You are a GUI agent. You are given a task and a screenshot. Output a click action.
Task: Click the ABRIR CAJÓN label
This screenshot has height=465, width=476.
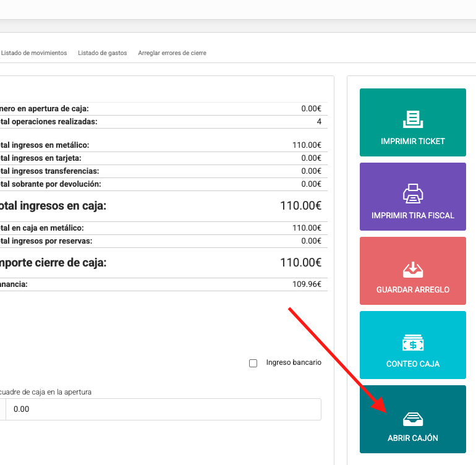(413, 438)
